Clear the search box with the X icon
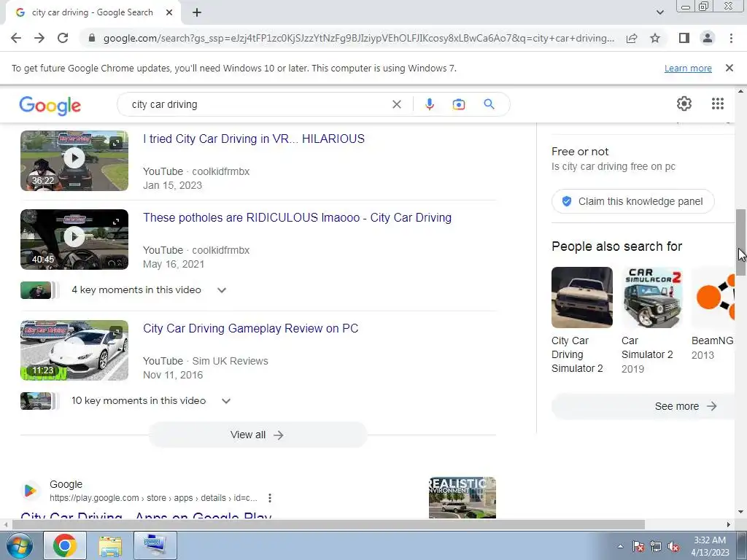 pyautogui.click(x=396, y=104)
